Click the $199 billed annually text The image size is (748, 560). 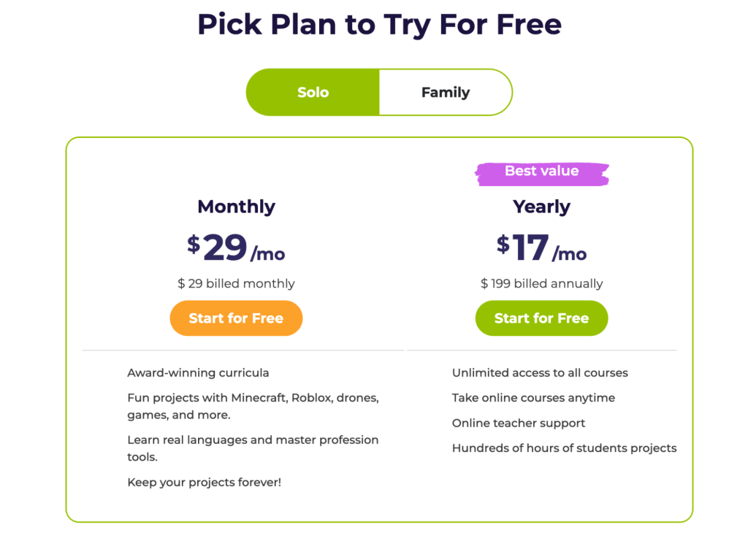[x=541, y=283]
